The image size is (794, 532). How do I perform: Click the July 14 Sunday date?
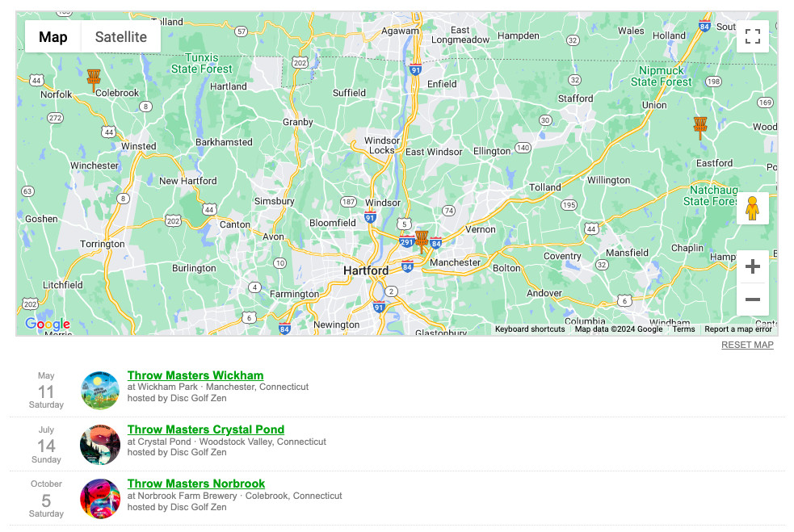(46, 445)
